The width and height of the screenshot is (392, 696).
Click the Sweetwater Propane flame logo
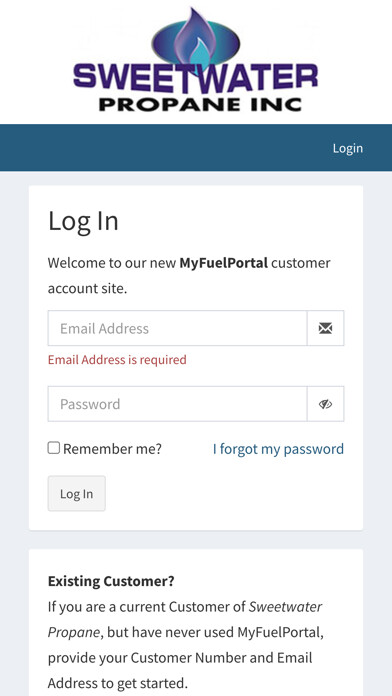click(196, 38)
